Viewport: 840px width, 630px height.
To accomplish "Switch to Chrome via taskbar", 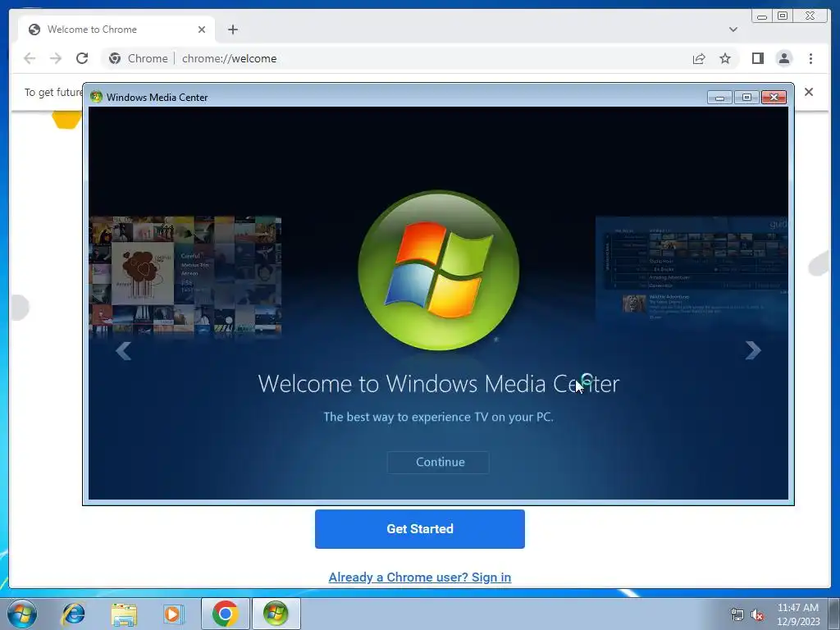I will [x=226, y=614].
